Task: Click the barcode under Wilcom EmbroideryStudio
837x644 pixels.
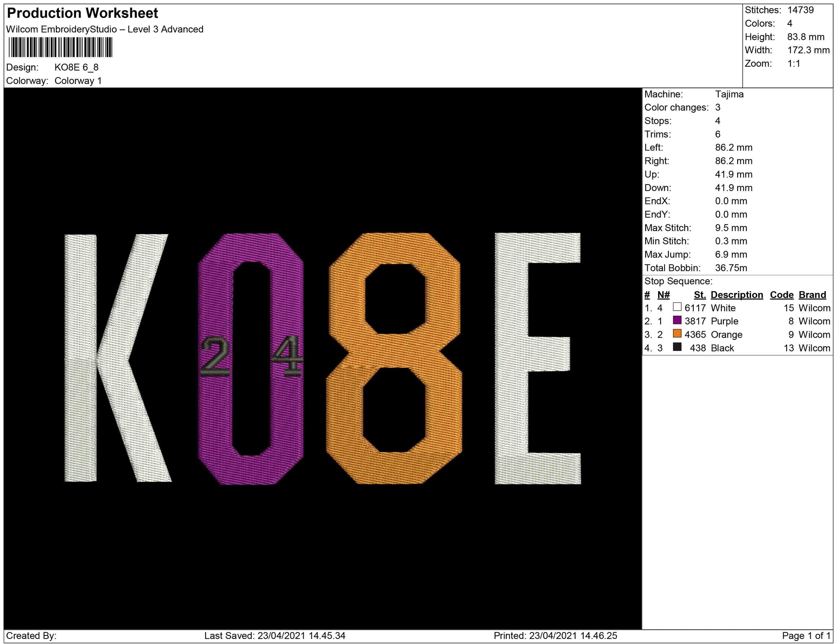Action: [x=60, y=47]
